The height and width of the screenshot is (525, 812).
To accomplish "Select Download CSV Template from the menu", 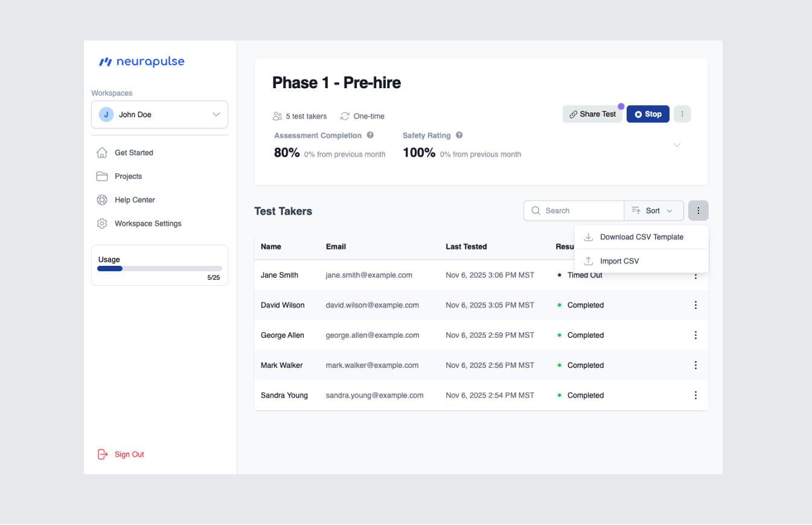I will [642, 237].
